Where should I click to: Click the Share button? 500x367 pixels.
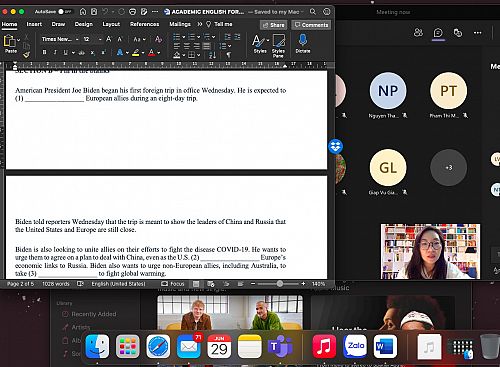pos(273,25)
